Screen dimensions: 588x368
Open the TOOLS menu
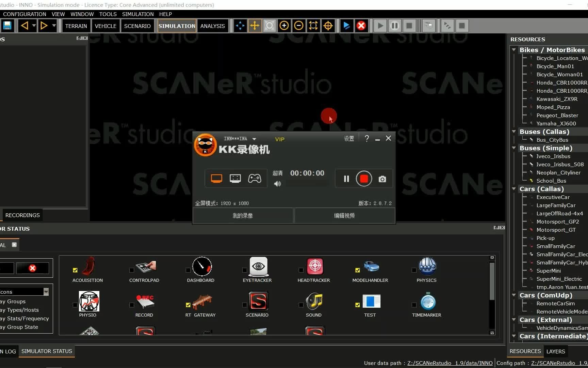(108, 14)
